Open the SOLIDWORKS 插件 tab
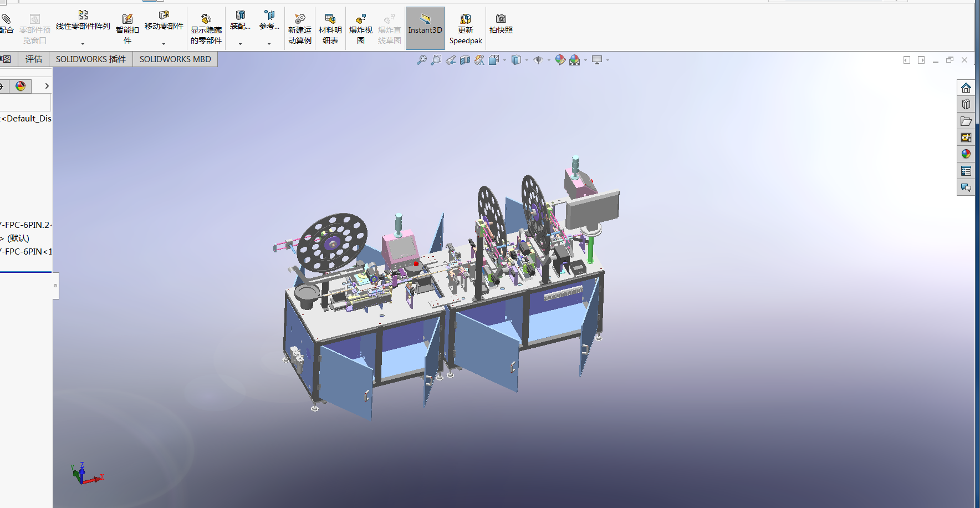 [91, 59]
